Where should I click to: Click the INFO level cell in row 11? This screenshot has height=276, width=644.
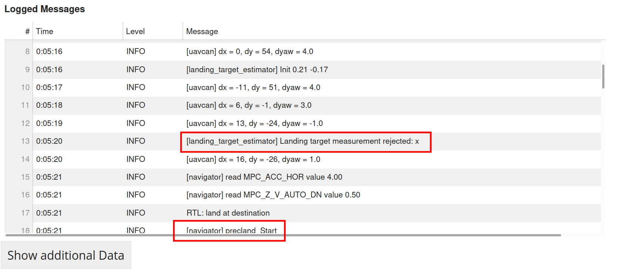136,105
